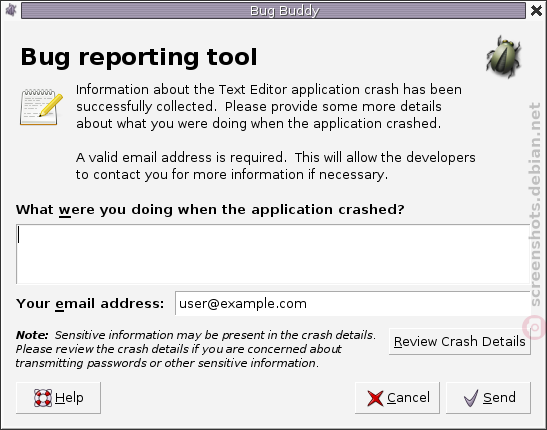Click the email address field
Image resolution: width=547 pixels, height=430 pixels.
(352, 303)
